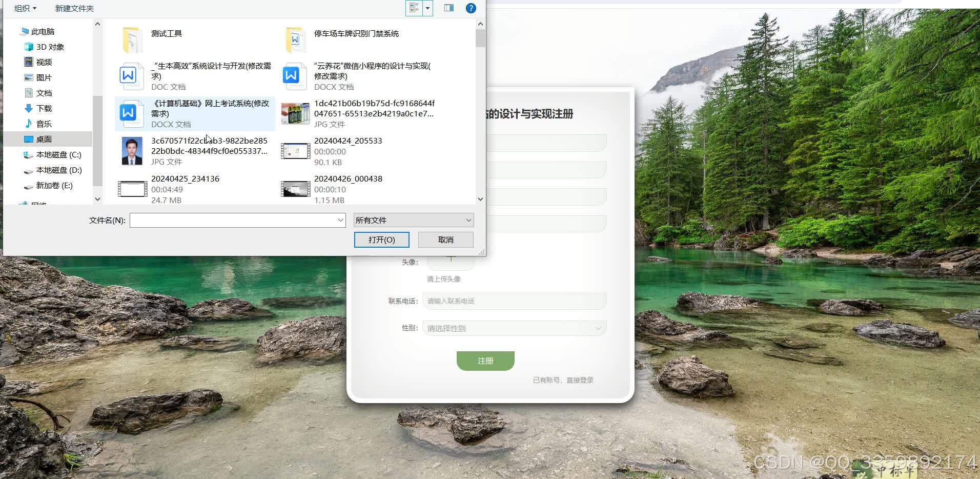The width and height of the screenshot is (980, 479).
Task: Click file list scrollbar down arrow
Action: coord(480,199)
